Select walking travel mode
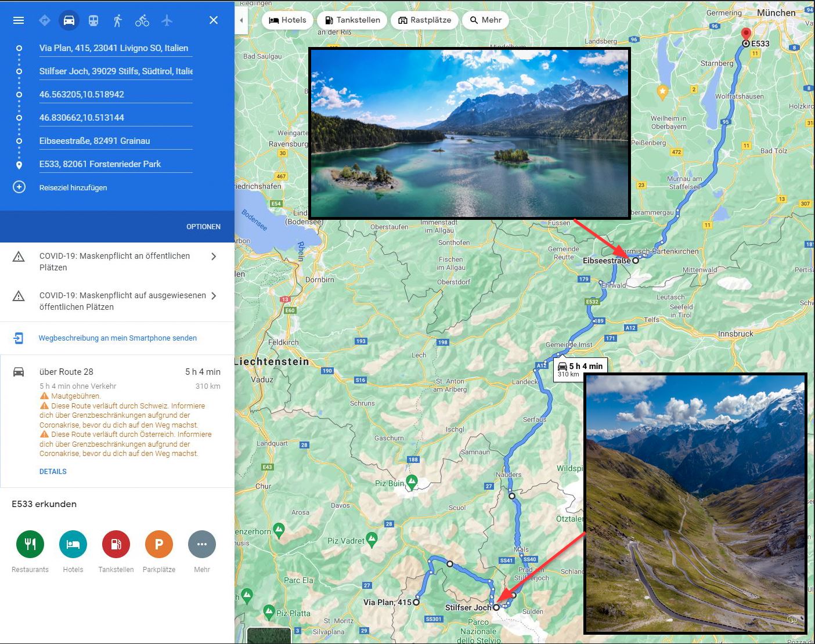The width and height of the screenshot is (815, 644). pos(118,20)
